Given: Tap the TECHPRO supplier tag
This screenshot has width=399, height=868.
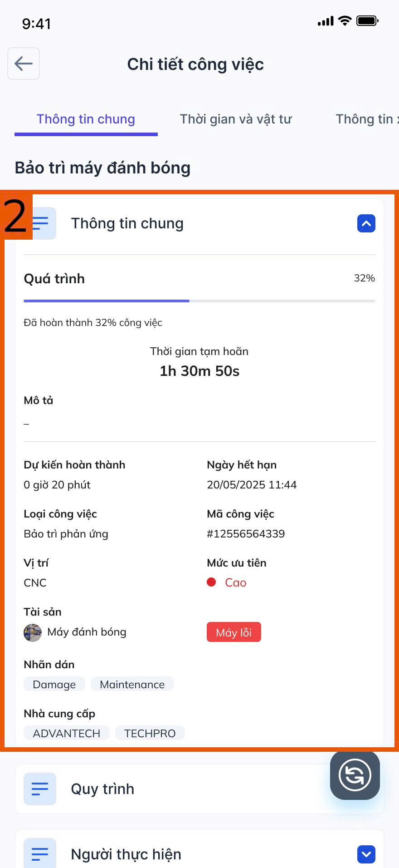Looking at the screenshot, I should point(150,733).
